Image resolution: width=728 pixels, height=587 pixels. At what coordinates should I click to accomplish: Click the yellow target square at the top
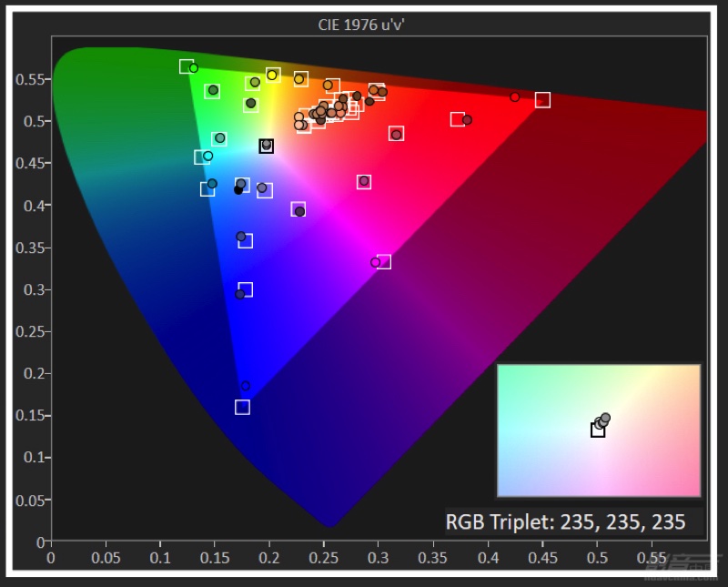pos(273,75)
